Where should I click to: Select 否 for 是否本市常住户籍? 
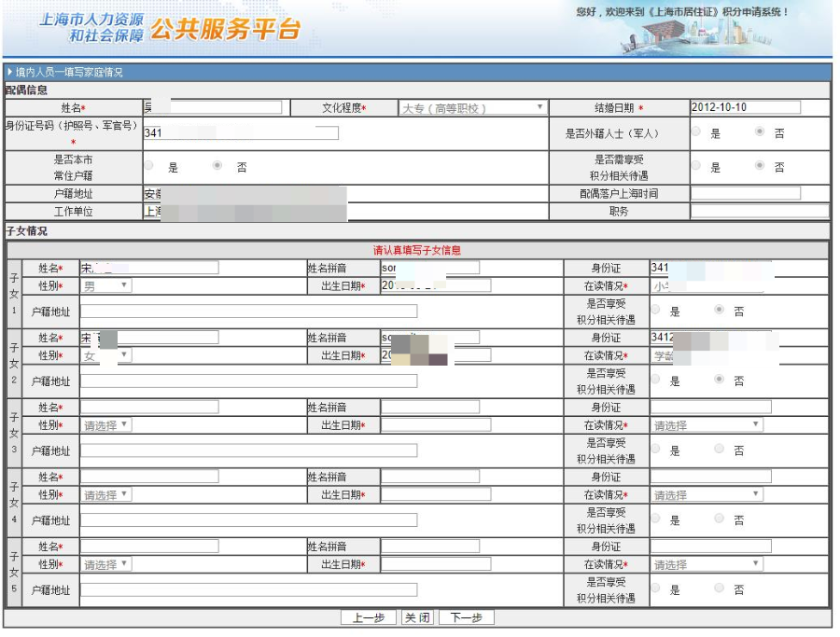pyautogui.click(x=217, y=165)
